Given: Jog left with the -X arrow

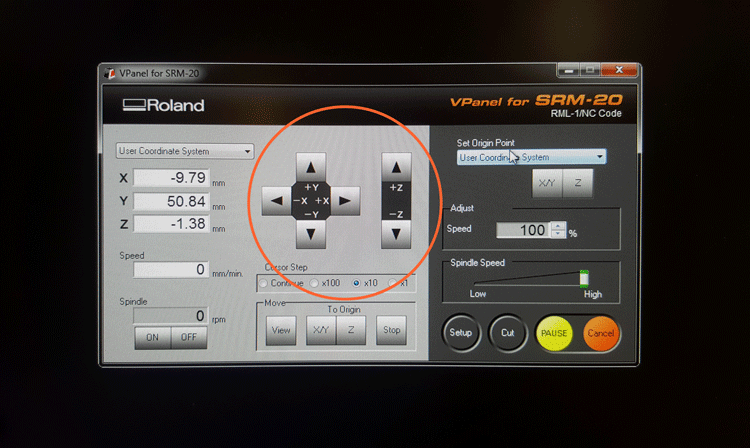Looking at the screenshot, I should pyautogui.click(x=276, y=201).
